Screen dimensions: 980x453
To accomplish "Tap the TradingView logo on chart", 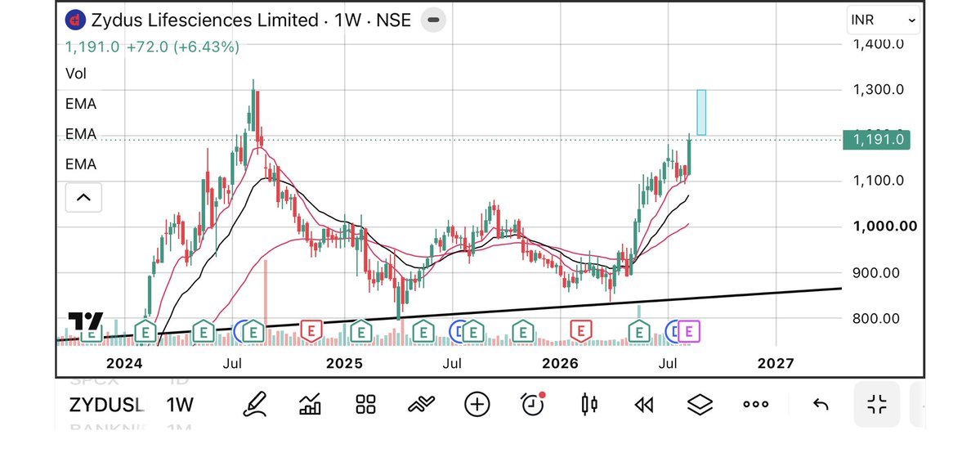I will coord(85,321).
